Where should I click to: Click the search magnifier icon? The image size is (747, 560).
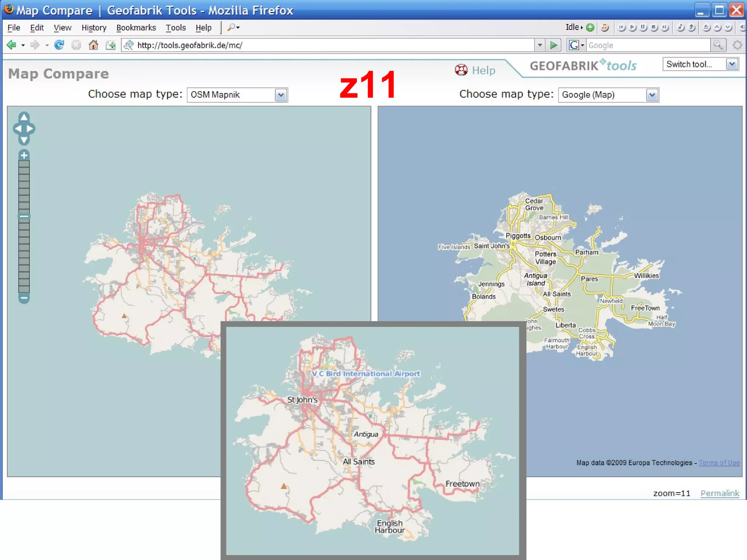(718, 45)
